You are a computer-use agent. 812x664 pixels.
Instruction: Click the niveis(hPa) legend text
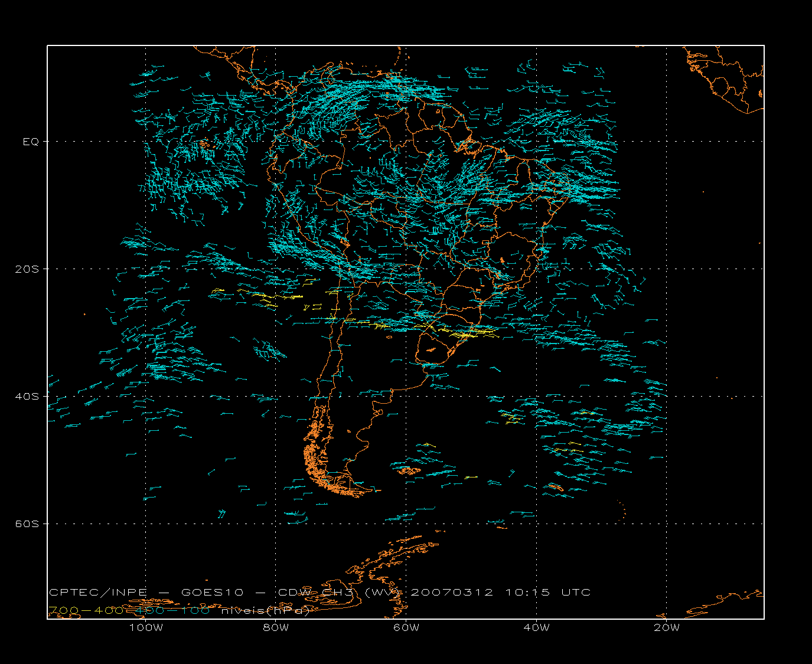[x=266, y=610]
